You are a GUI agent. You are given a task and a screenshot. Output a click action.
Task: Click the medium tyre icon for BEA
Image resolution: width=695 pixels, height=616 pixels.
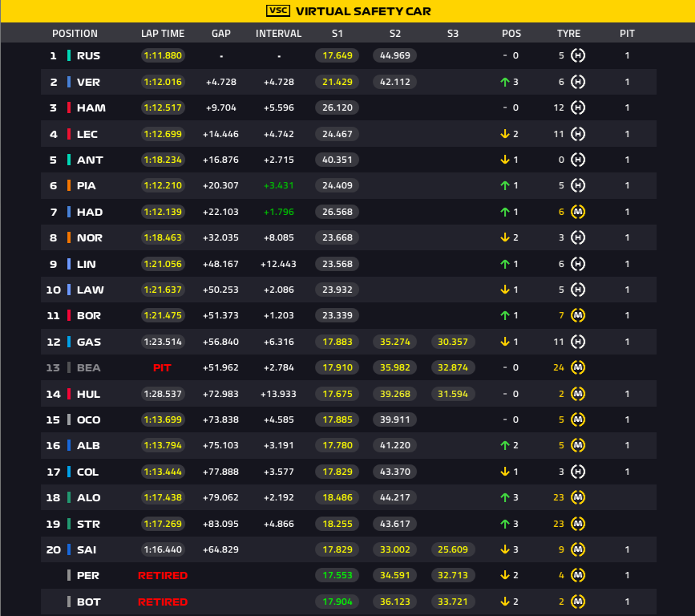tap(577, 367)
